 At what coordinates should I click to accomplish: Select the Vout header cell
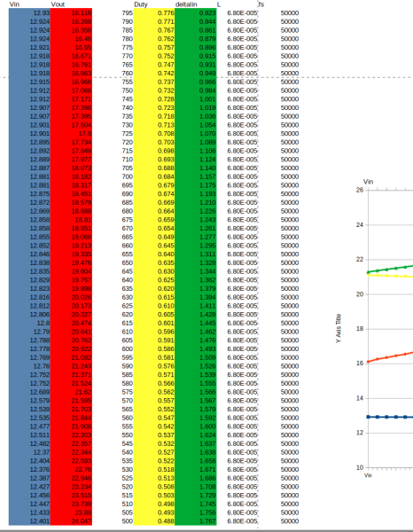coord(71,4)
